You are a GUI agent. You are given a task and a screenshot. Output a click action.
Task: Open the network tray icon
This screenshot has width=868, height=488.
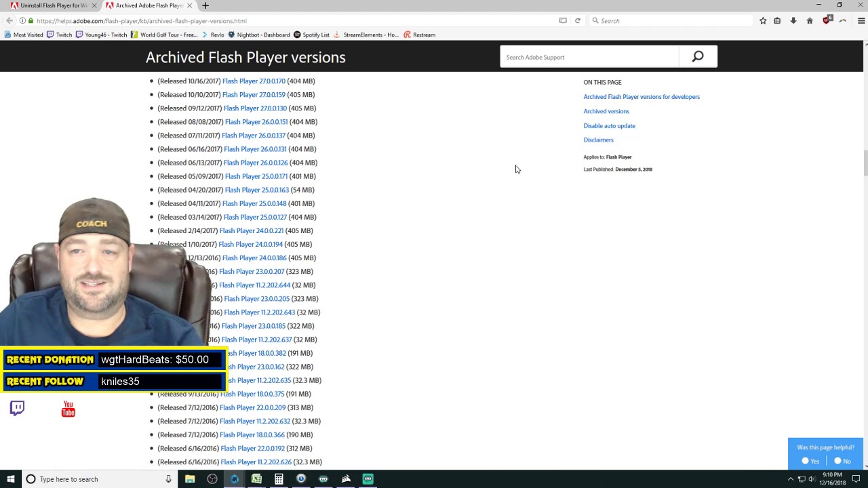(802, 479)
